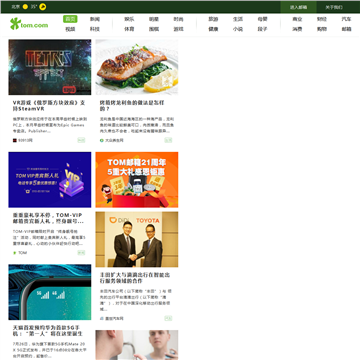
Task: Open headline 丰田扩大与滴滴出行合作
Action: (x=135, y=278)
